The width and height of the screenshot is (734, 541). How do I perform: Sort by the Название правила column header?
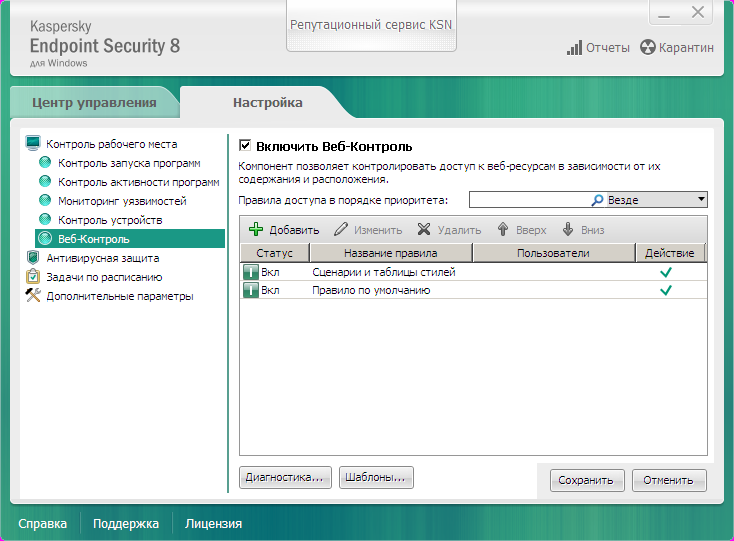coord(391,253)
